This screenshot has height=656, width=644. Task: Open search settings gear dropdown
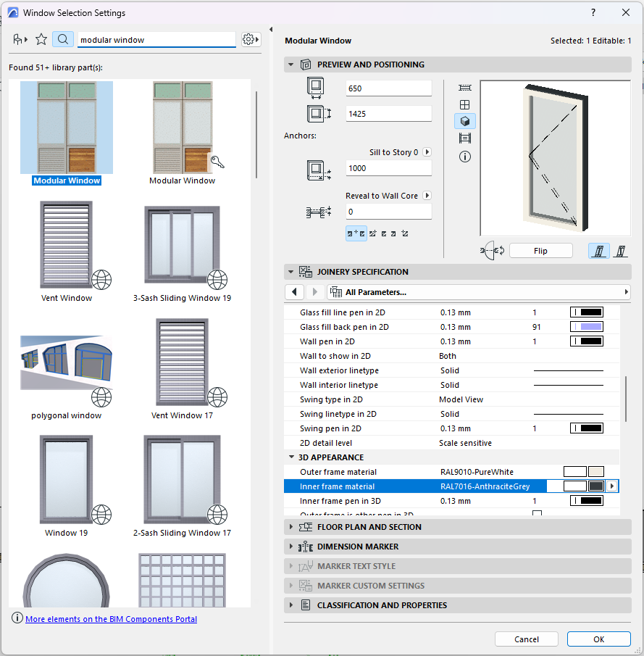pos(251,39)
